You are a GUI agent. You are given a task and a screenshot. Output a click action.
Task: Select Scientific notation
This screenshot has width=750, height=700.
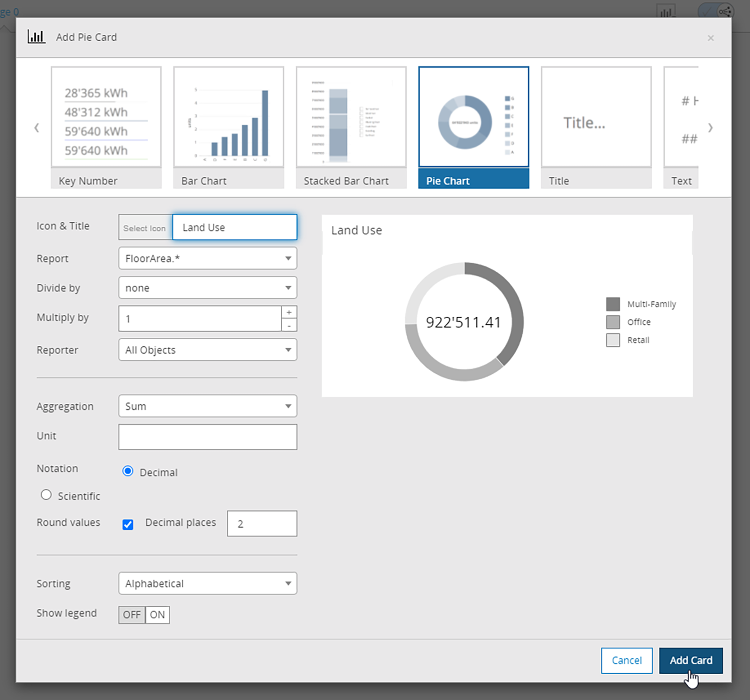point(46,495)
